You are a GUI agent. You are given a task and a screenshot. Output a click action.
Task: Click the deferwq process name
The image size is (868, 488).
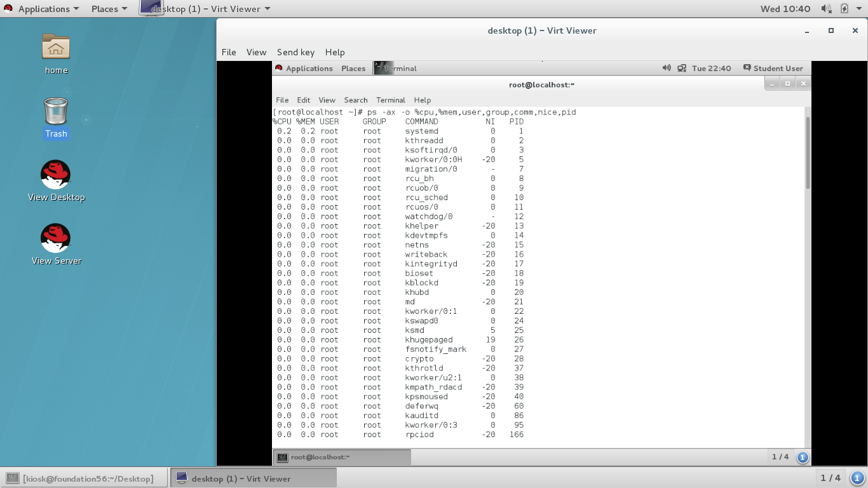pyautogui.click(x=421, y=406)
